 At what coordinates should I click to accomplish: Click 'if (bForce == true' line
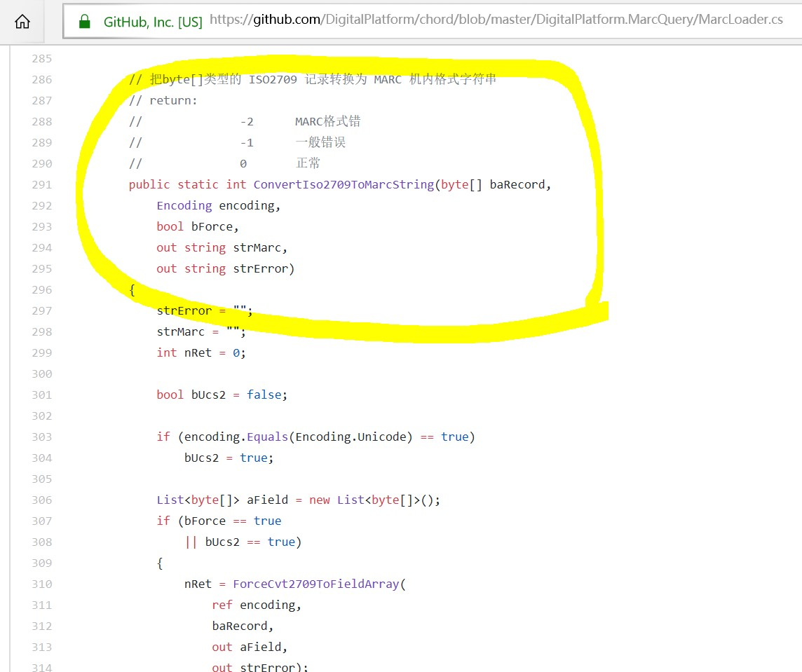coord(219,521)
